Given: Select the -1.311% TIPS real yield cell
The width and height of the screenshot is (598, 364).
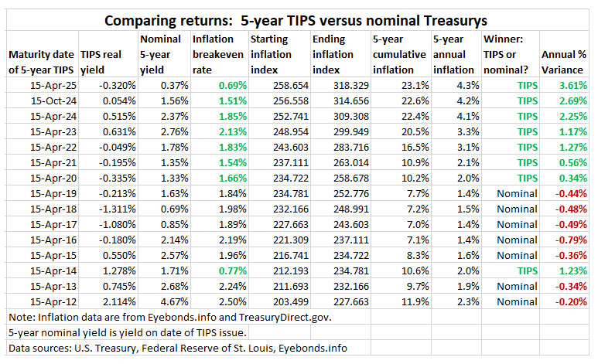Looking at the screenshot, I should [116, 210].
